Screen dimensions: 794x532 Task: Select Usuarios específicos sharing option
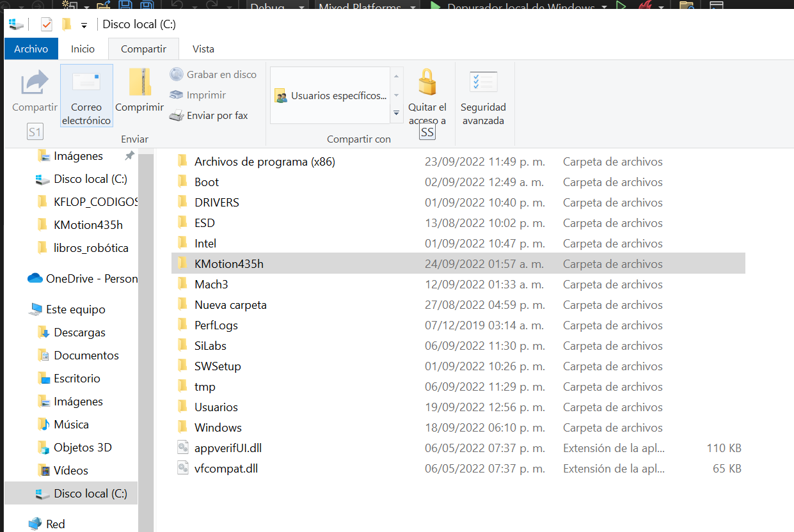(331, 96)
